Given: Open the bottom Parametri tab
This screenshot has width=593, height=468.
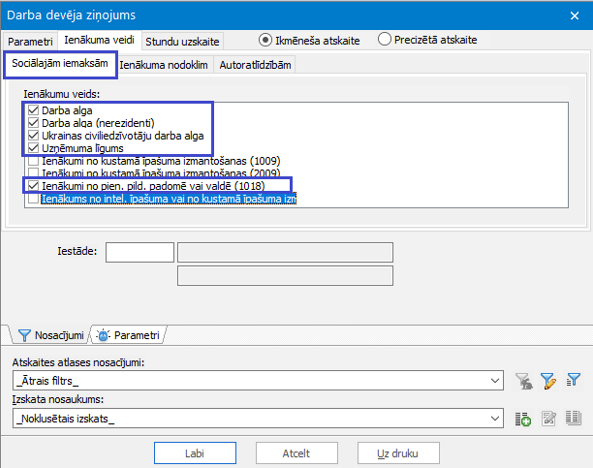Looking at the screenshot, I should pos(129,335).
